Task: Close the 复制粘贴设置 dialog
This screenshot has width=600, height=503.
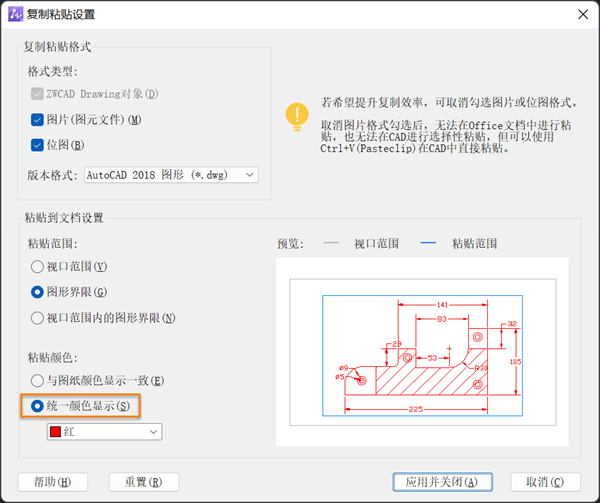Action: [583, 15]
